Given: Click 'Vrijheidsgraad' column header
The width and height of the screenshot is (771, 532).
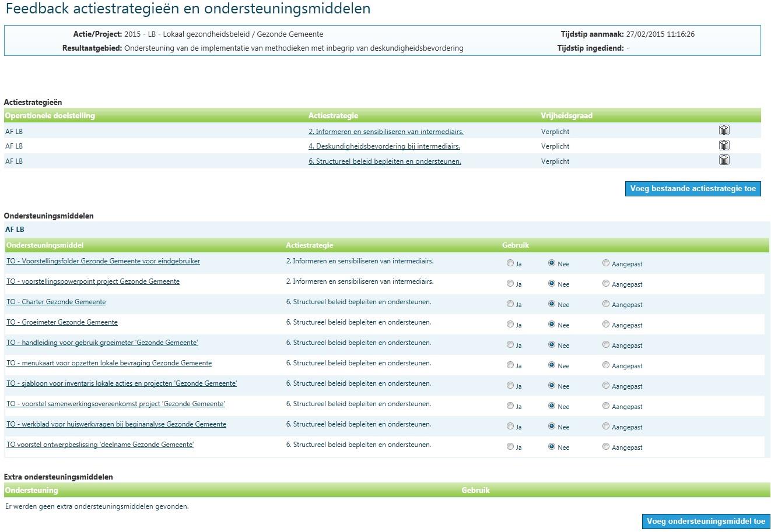Looking at the screenshot, I should pos(566,115).
